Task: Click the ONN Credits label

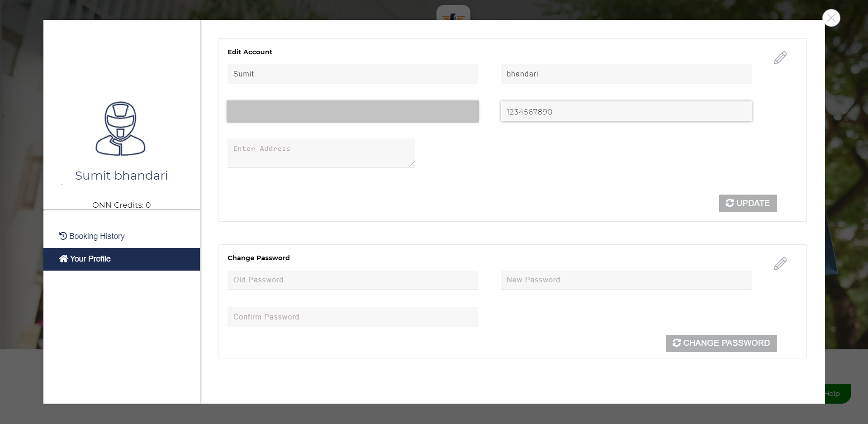Action: (x=121, y=205)
